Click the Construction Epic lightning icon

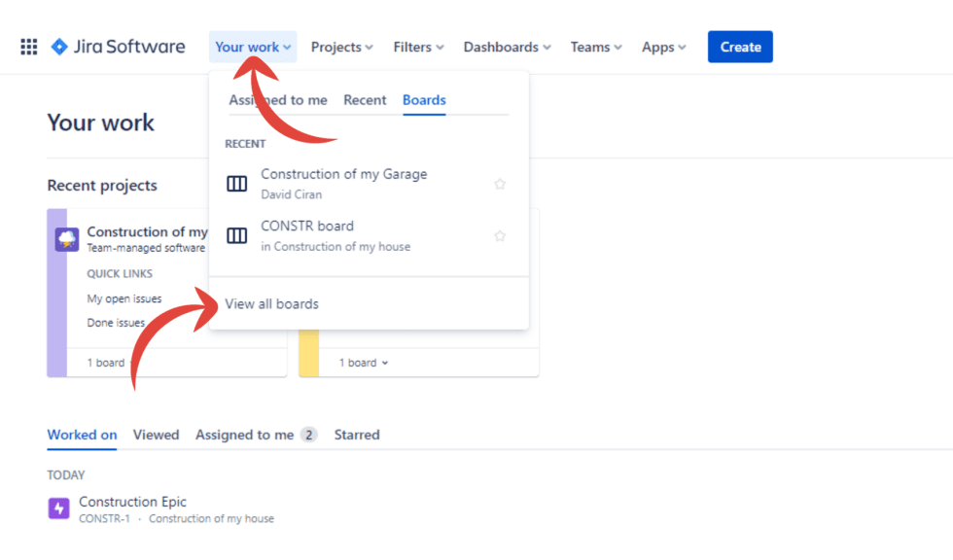[59, 508]
